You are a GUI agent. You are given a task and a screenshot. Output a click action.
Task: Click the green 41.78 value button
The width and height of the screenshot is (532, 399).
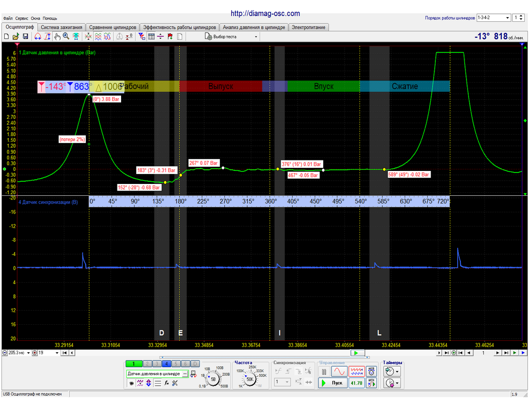356,383
